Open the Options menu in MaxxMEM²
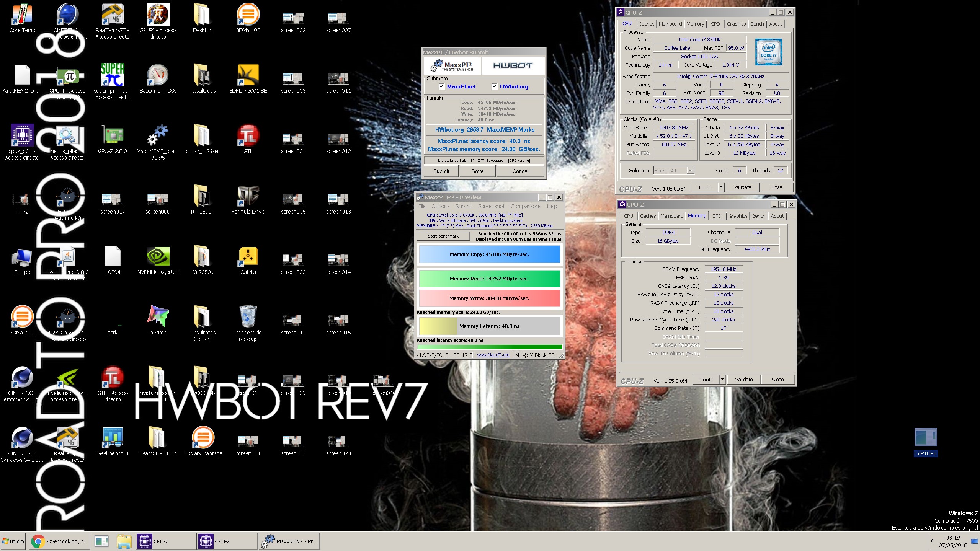The width and height of the screenshot is (980, 551). (x=440, y=206)
